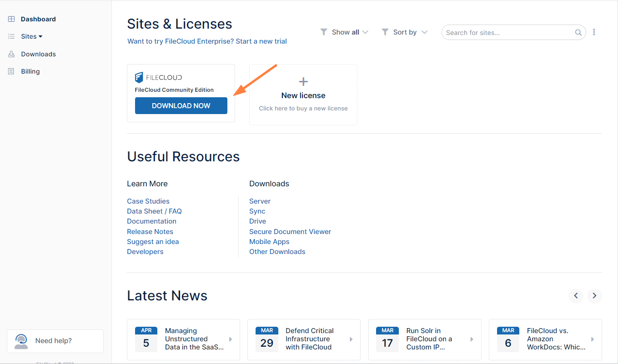
Task: Open the Downloads page from sidebar
Action: 38,54
